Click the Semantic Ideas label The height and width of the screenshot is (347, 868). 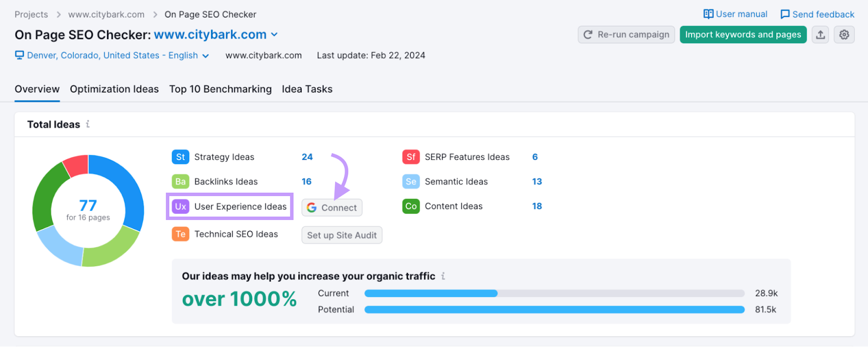pos(456,181)
